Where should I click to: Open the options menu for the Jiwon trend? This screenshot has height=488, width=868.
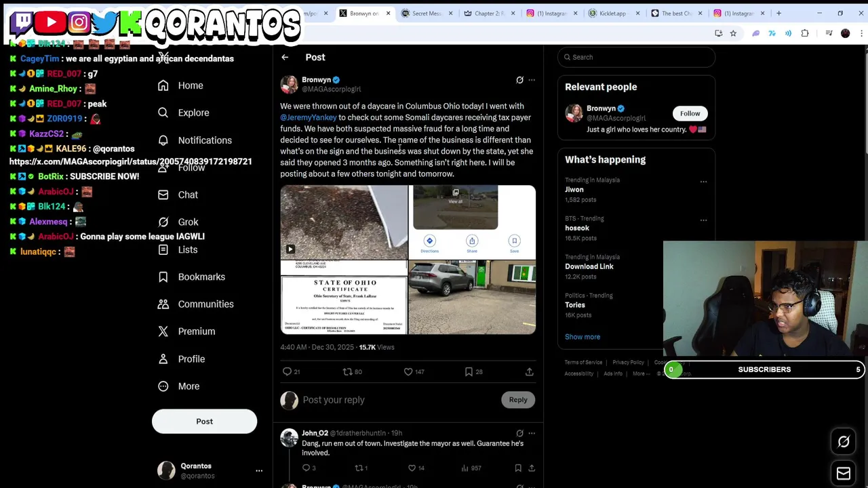pos(703,182)
